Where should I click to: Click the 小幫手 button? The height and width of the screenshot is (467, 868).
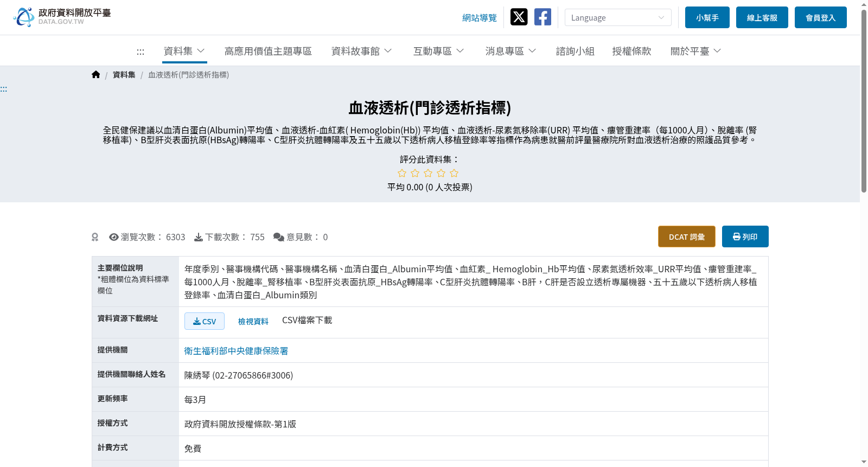707,17
